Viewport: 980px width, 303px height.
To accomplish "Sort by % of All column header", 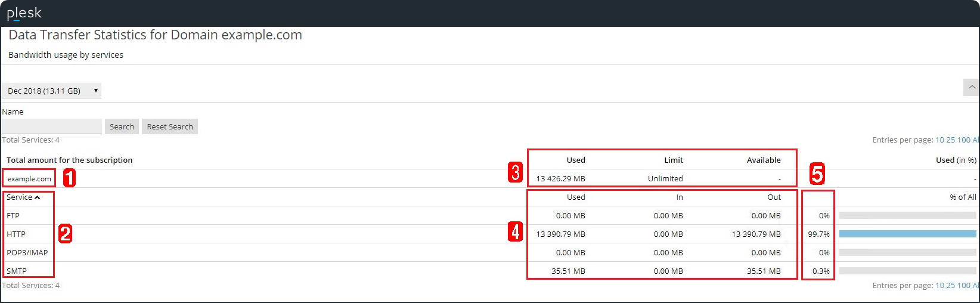I will [963, 197].
